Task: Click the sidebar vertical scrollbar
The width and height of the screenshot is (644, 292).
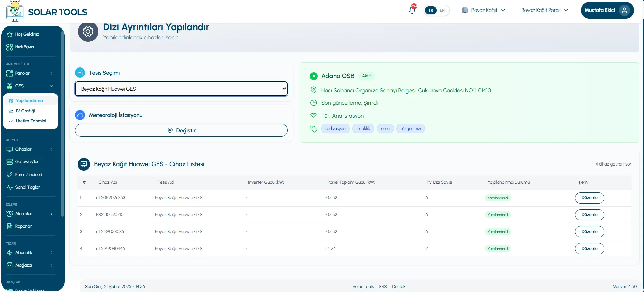Action: point(62,124)
